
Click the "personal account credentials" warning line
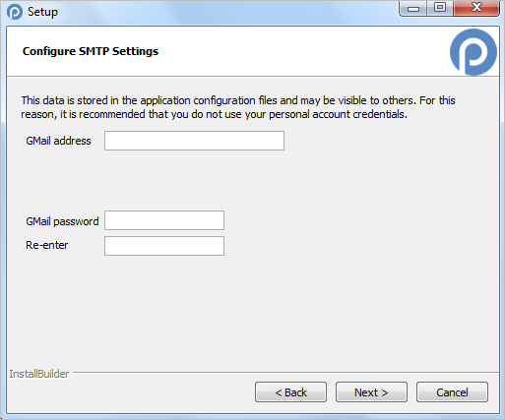point(215,114)
